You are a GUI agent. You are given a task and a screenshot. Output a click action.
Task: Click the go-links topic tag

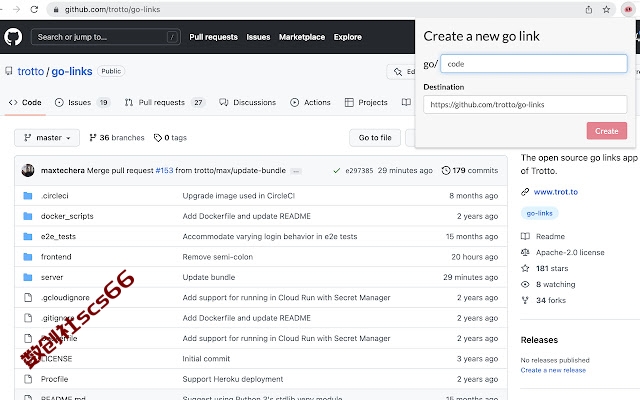[540, 213]
